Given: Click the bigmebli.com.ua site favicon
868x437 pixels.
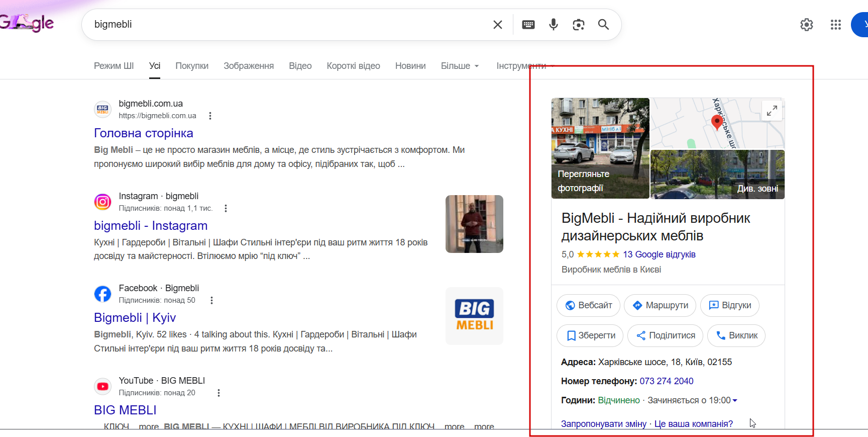Looking at the screenshot, I should (103, 110).
